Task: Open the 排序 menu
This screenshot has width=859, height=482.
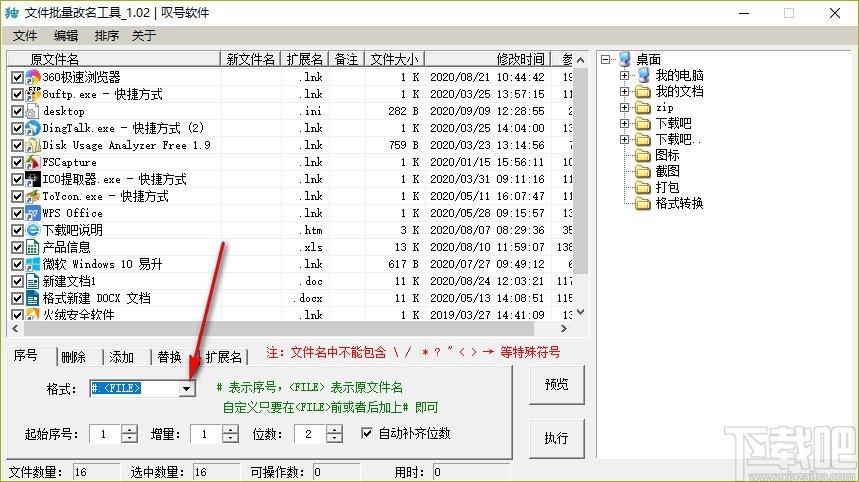Action: click(106, 36)
